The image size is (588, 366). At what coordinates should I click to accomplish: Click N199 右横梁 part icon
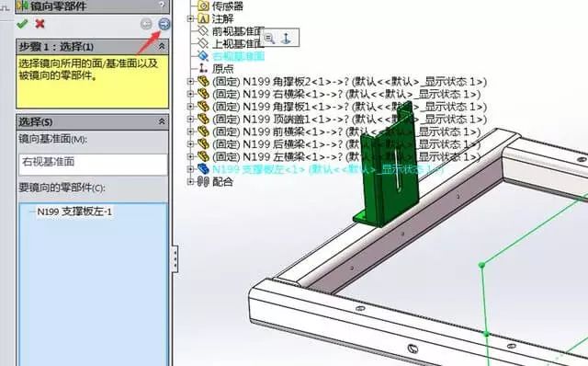click(x=203, y=94)
